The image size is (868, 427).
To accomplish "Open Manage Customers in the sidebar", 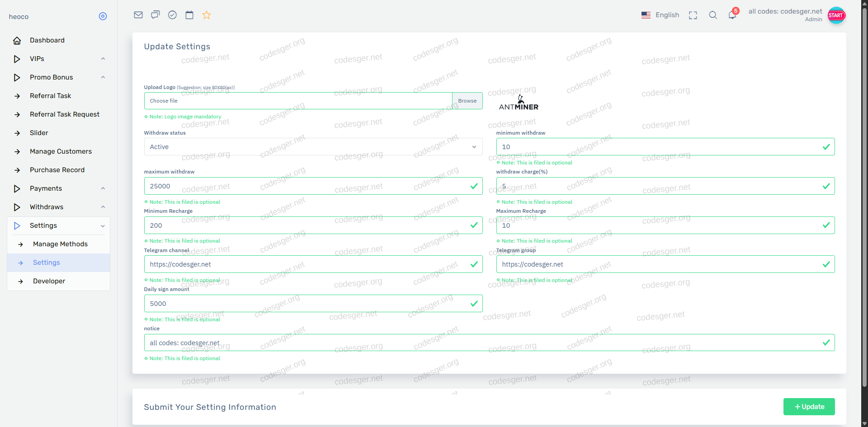I will tap(61, 151).
